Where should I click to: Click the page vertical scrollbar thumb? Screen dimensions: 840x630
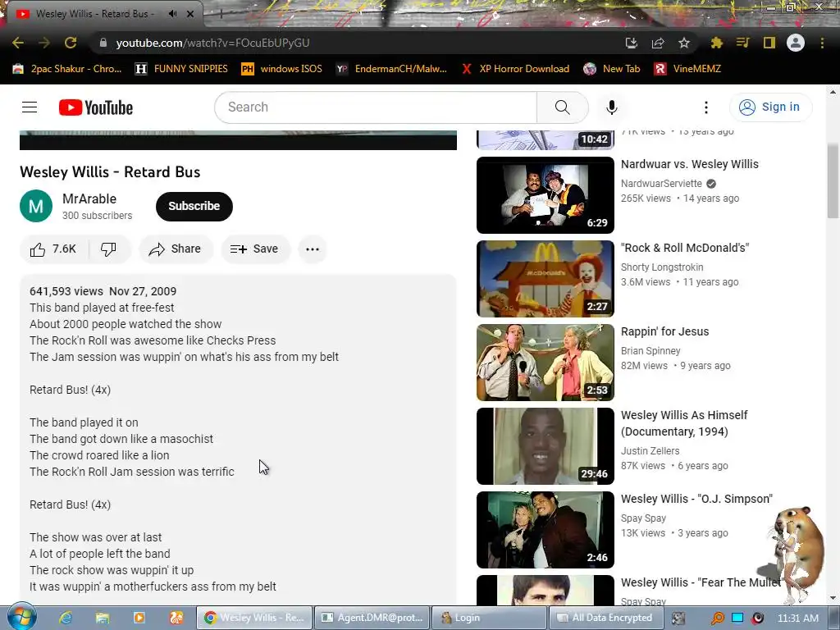coord(833,181)
